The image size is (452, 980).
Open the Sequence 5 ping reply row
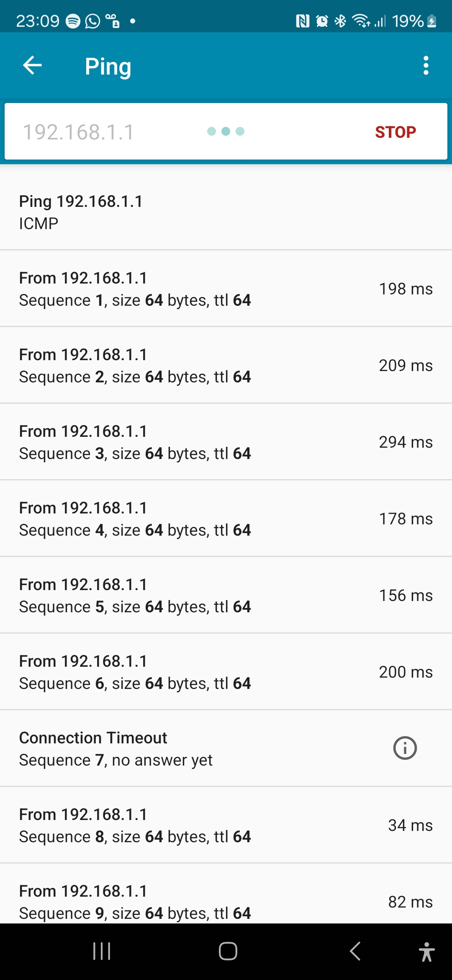click(x=226, y=596)
